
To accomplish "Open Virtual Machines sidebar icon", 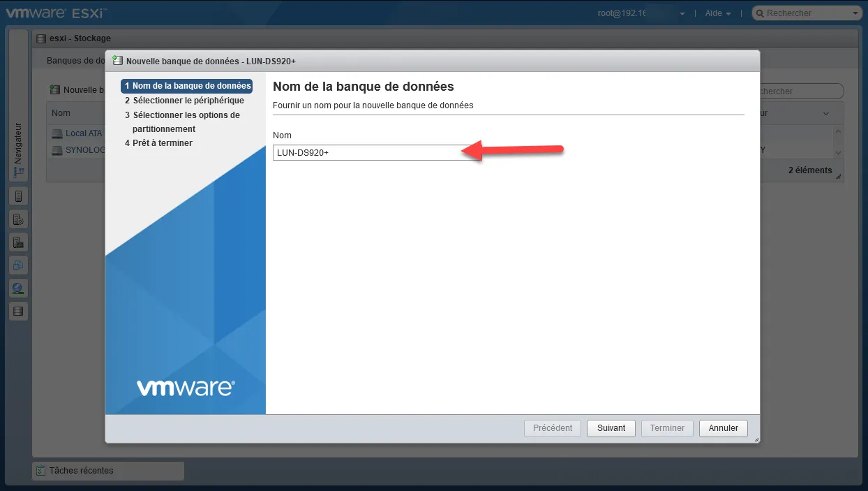I will click(x=19, y=265).
